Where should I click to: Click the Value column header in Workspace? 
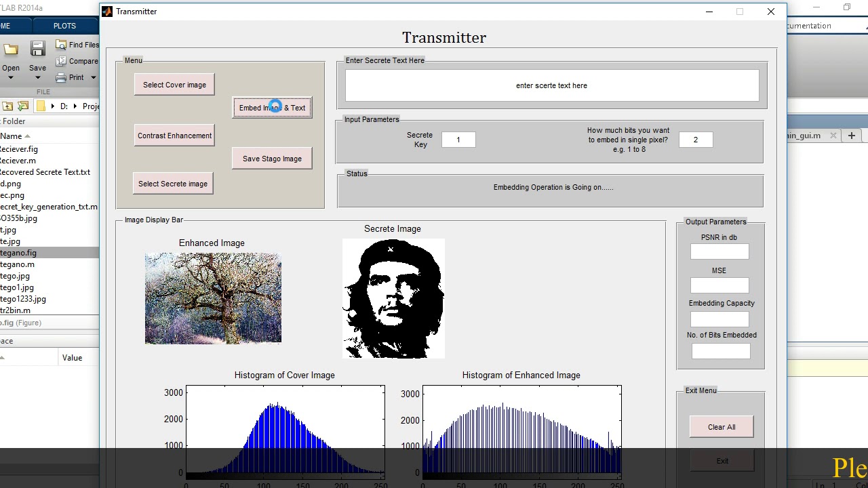[x=72, y=358]
